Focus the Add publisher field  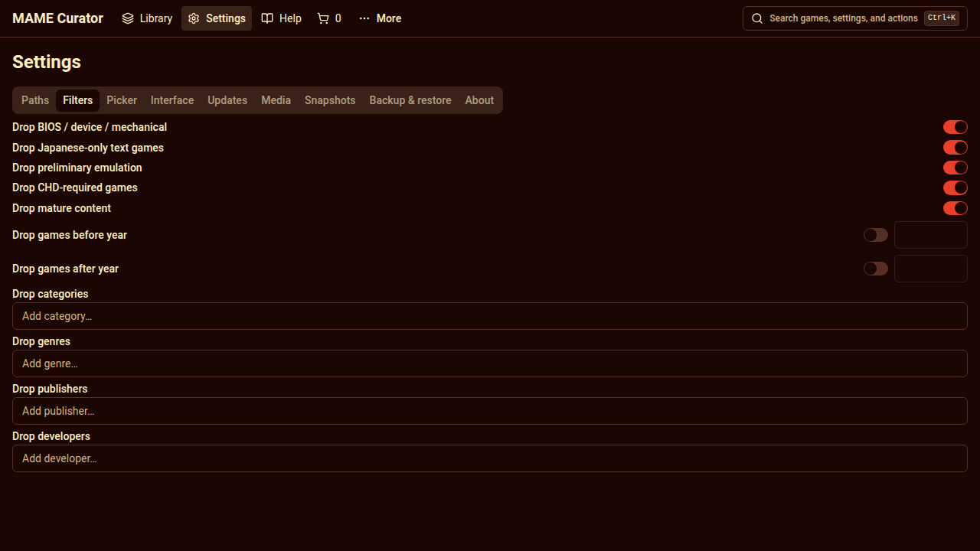[490, 411]
